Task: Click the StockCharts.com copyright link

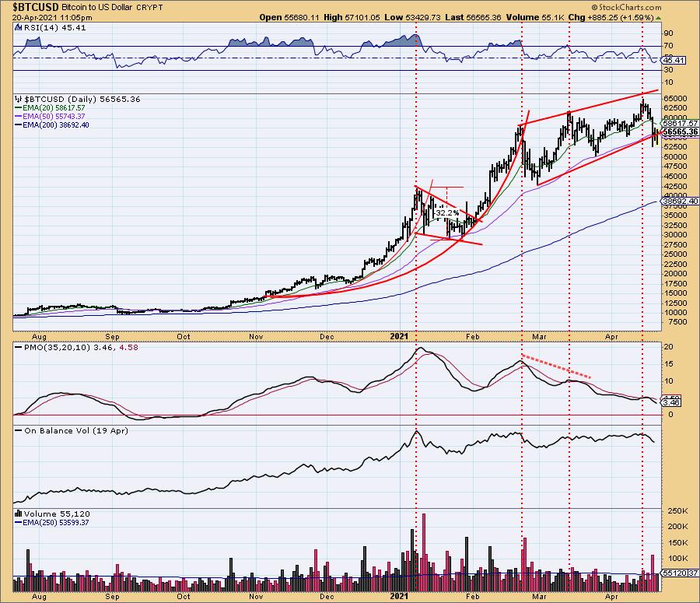Action: click(626, 7)
